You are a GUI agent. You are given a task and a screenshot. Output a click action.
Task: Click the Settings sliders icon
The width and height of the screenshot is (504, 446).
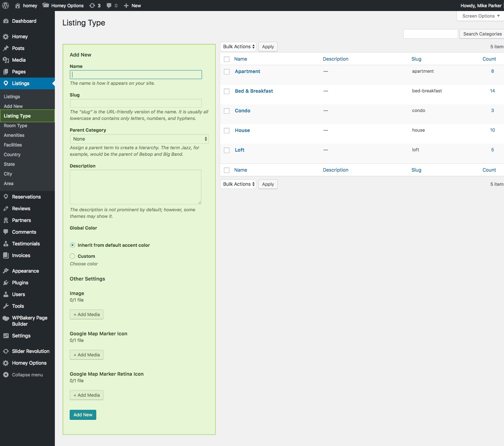6,336
